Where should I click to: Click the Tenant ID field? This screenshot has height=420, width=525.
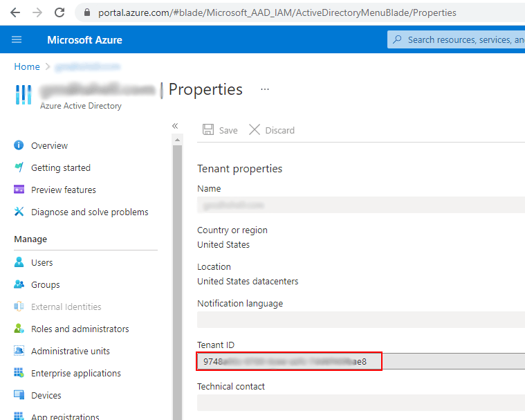[x=289, y=362]
